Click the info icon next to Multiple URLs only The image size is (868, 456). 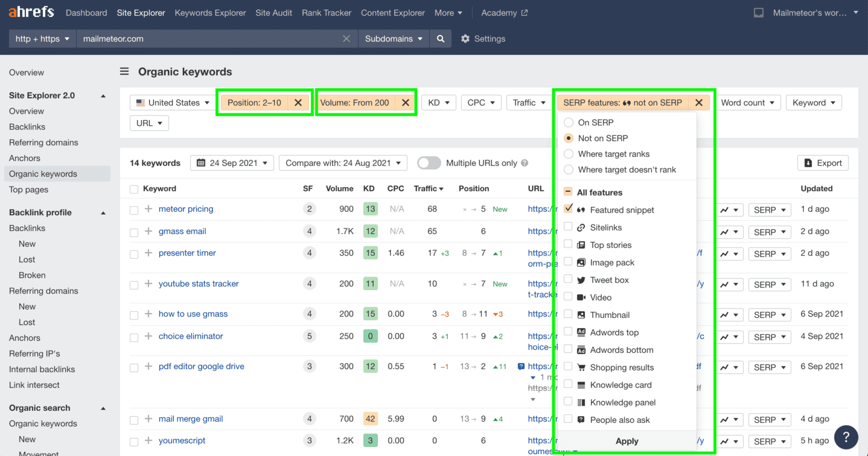525,163
